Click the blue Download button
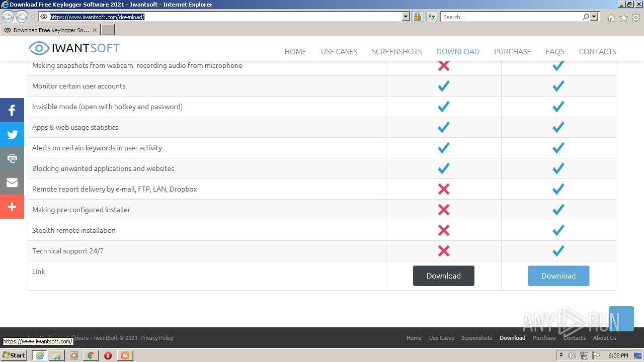Screen dimensions: 644x362 (x=558, y=276)
